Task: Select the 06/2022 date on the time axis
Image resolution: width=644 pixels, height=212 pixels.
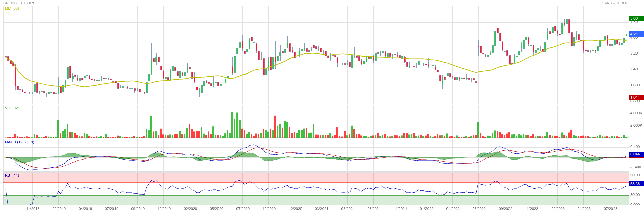Action: pyautogui.click(x=479, y=209)
